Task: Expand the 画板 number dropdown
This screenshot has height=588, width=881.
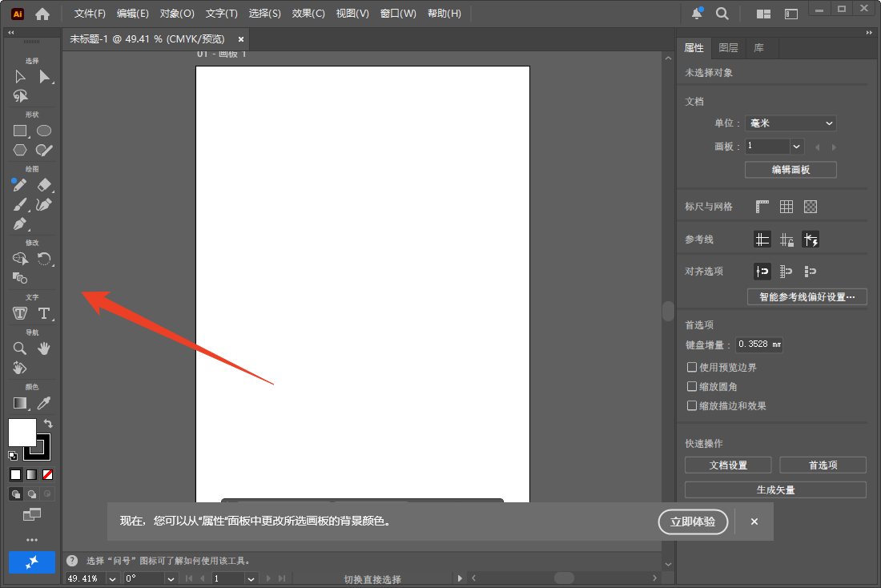Action: 796,147
